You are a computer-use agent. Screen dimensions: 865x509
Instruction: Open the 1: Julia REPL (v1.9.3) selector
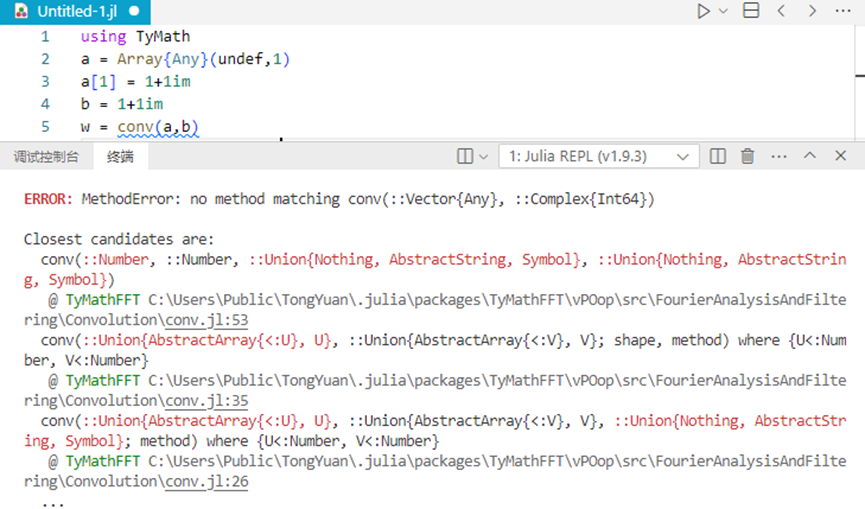[599, 157]
